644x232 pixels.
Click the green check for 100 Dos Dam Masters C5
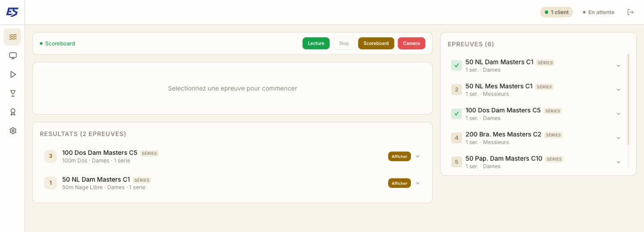[x=456, y=114]
